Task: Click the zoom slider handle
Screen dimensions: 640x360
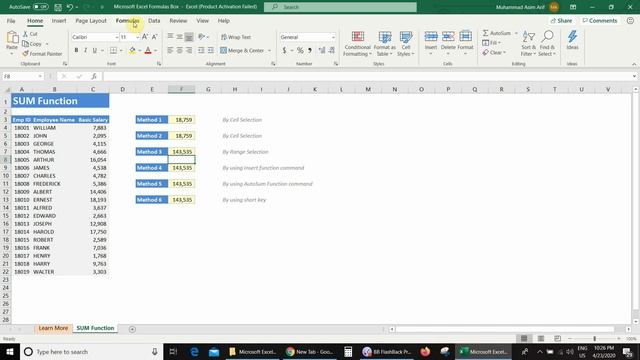Action: click(x=595, y=339)
